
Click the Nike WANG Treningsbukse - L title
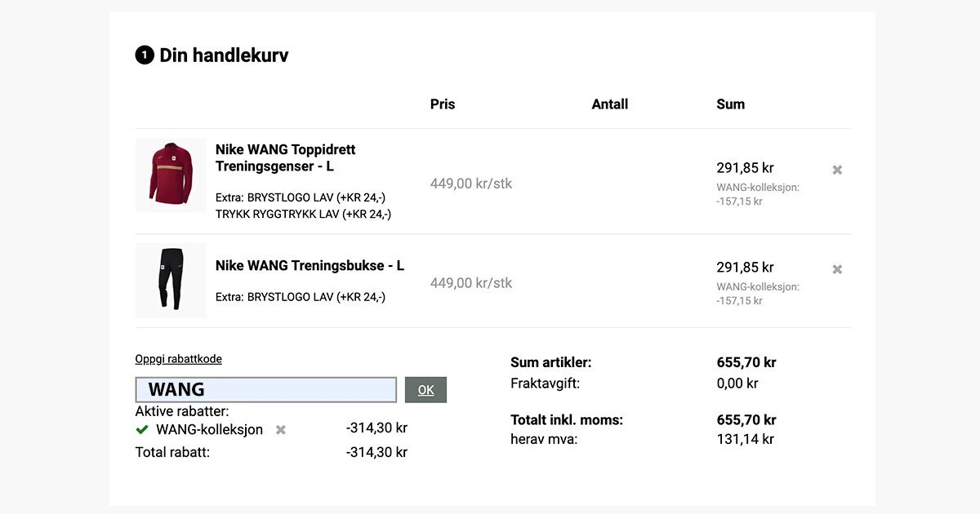(x=310, y=265)
